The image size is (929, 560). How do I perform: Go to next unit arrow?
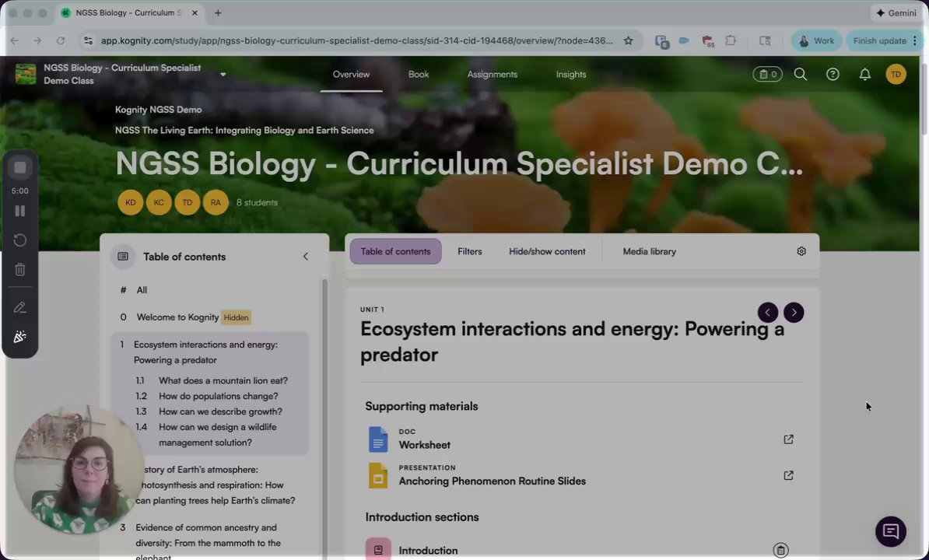pyautogui.click(x=794, y=313)
